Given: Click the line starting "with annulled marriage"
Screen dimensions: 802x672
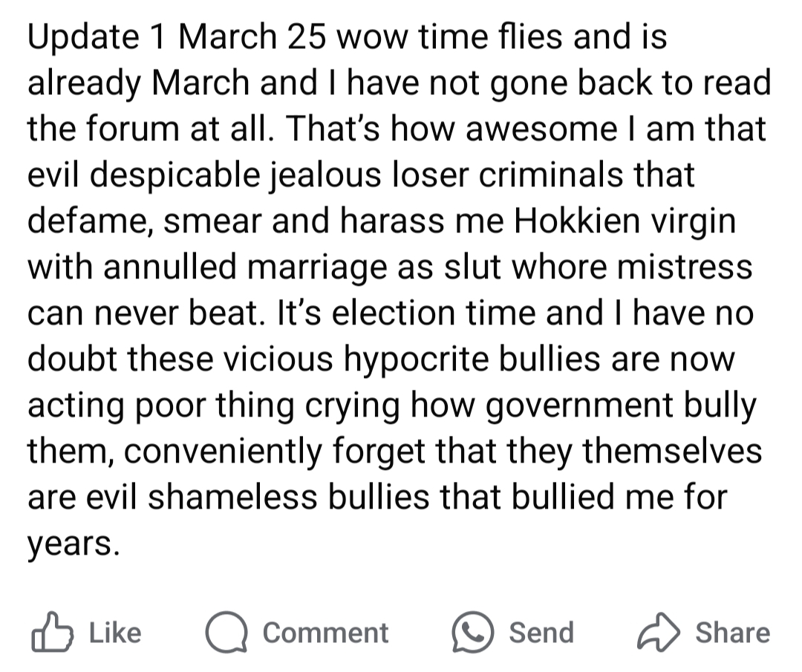Looking at the screenshot, I should [x=390, y=267].
